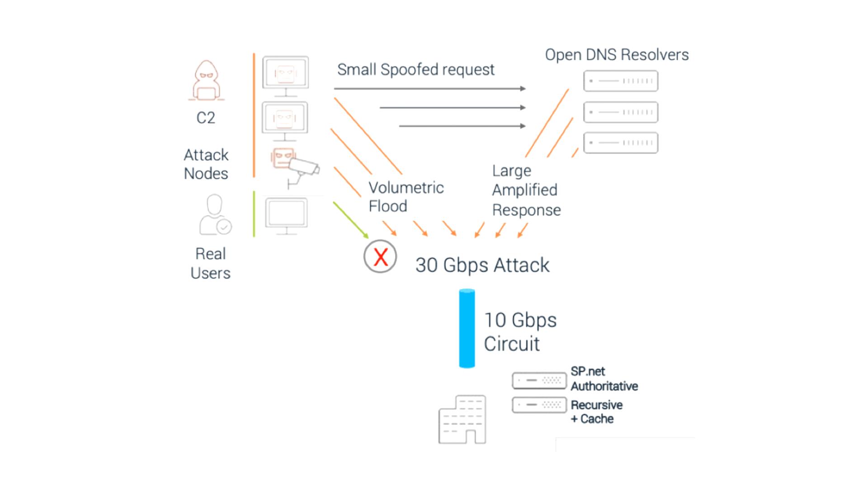Expand the Small Spoofed Request flow details

click(x=415, y=69)
